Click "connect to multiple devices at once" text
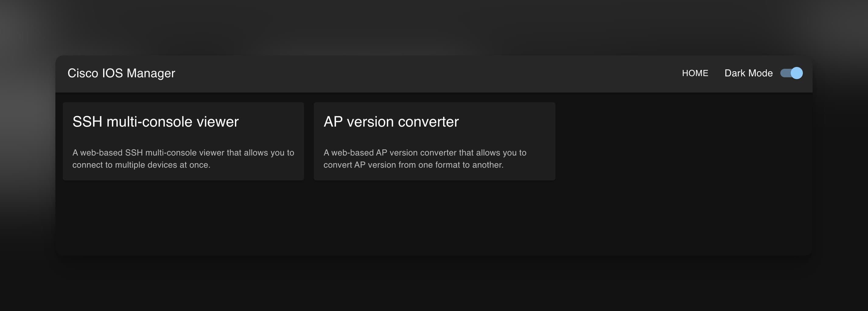 (x=141, y=165)
